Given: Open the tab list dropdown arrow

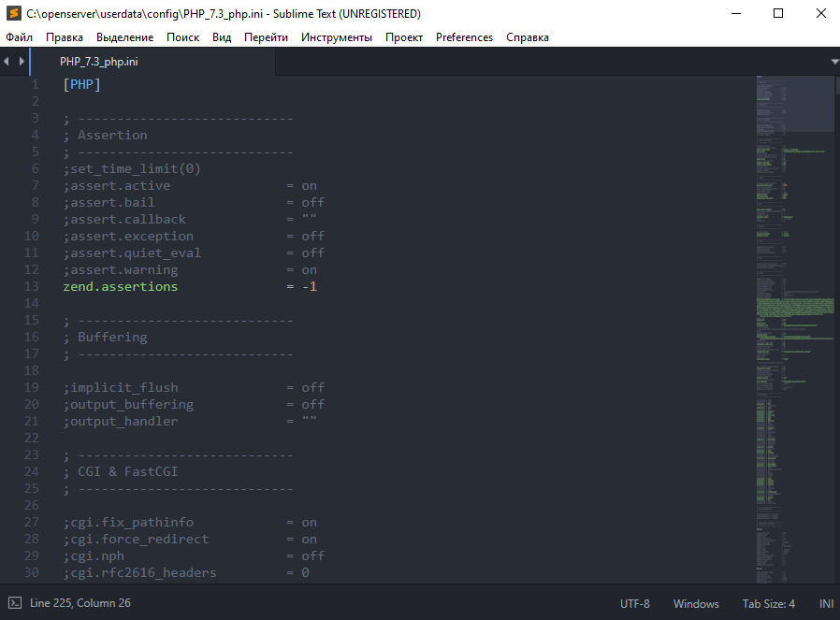Looking at the screenshot, I should (833, 61).
